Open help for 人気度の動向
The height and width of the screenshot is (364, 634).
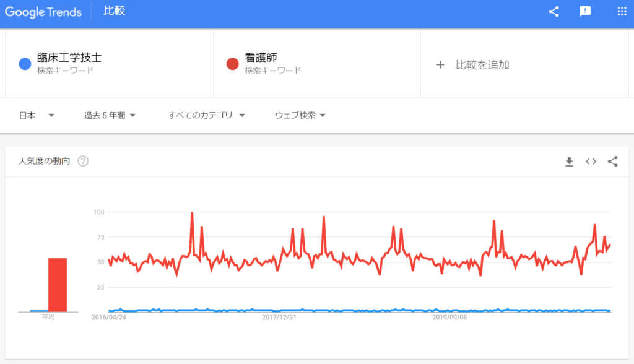[x=83, y=162]
